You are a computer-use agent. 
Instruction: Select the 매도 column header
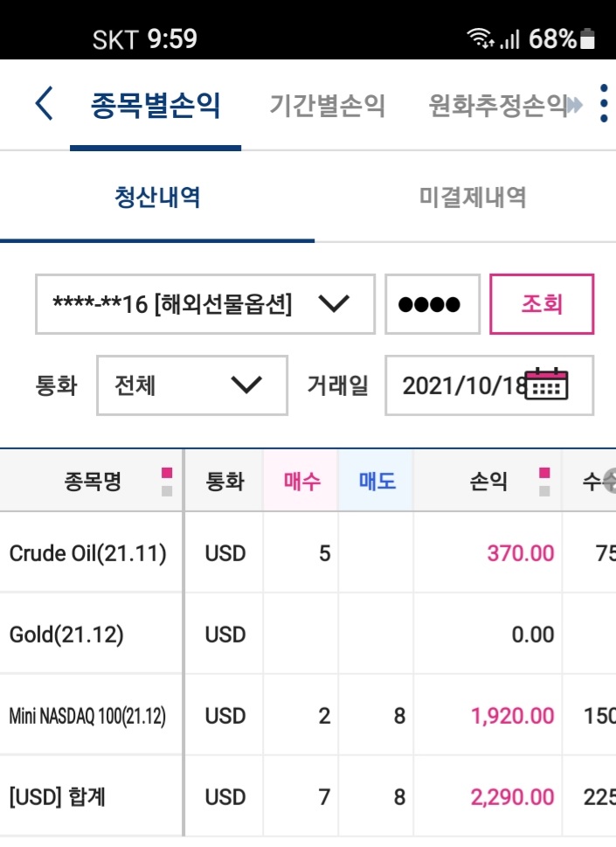tap(377, 480)
